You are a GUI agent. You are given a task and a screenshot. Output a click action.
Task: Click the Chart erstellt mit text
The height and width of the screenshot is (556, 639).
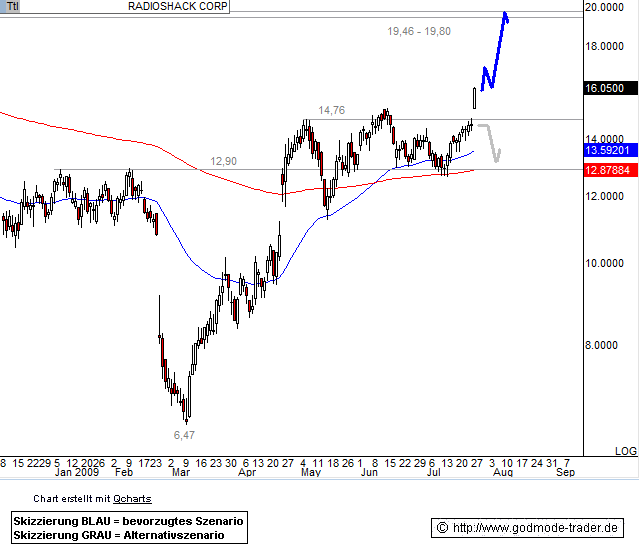pos(72,499)
